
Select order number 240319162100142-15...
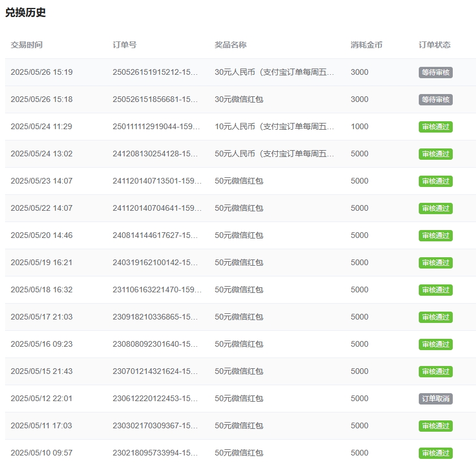[155, 262]
